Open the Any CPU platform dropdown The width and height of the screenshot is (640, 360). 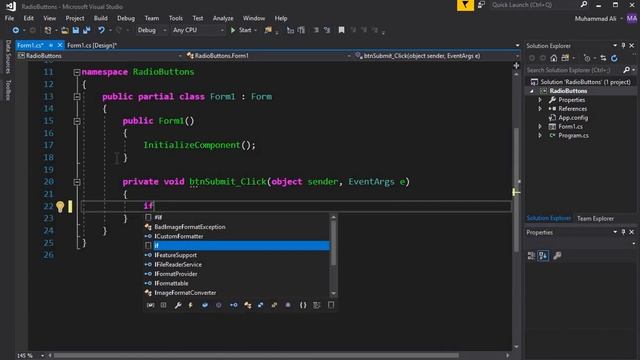pyautogui.click(x=198, y=30)
